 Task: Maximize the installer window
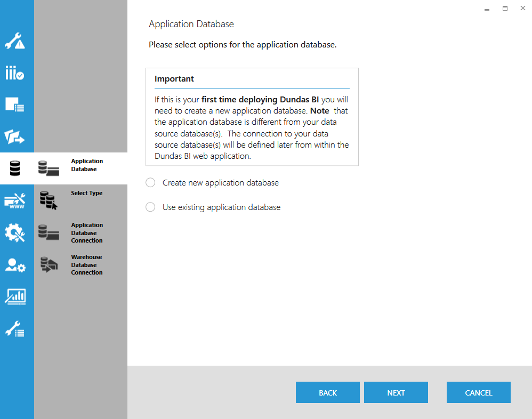pyautogui.click(x=505, y=9)
